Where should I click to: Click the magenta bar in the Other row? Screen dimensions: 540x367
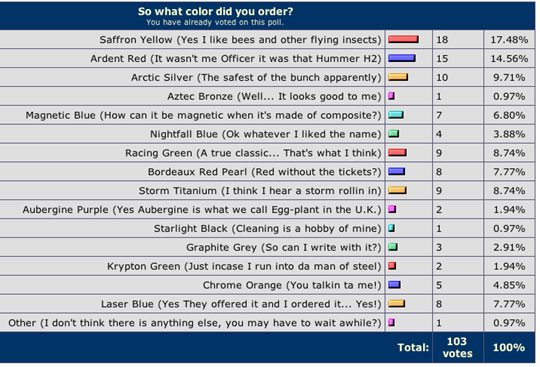[x=392, y=323]
